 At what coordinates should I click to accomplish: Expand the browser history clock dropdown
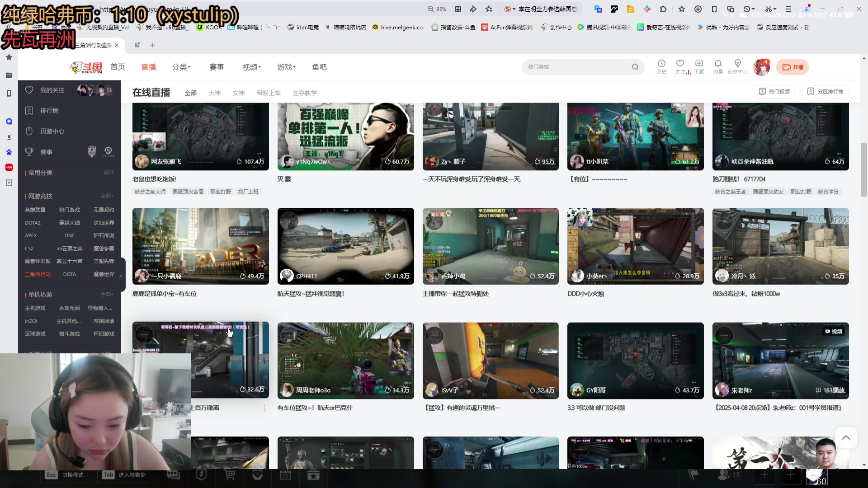[749, 9]
